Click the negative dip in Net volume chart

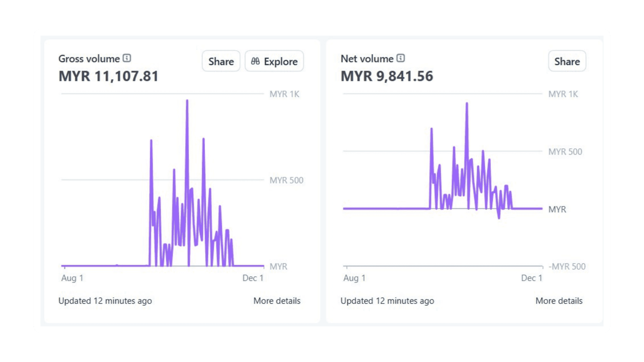click(x=499, y=217)
